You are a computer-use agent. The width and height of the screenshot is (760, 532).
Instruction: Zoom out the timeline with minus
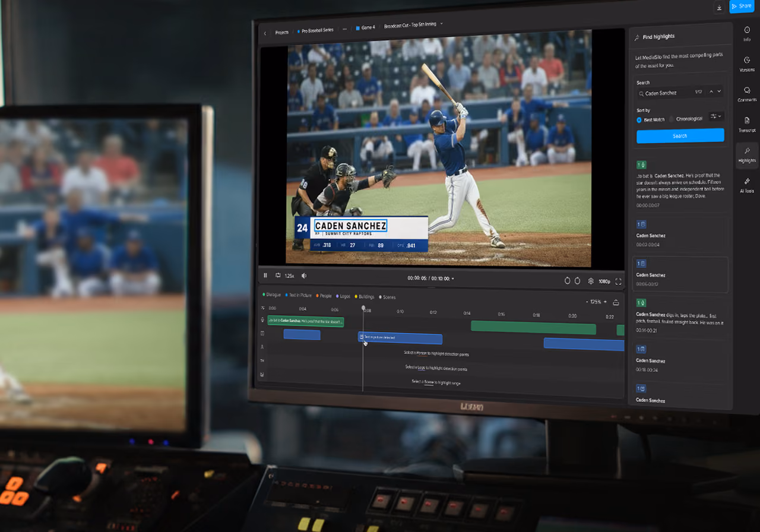[x=587, y=302]
